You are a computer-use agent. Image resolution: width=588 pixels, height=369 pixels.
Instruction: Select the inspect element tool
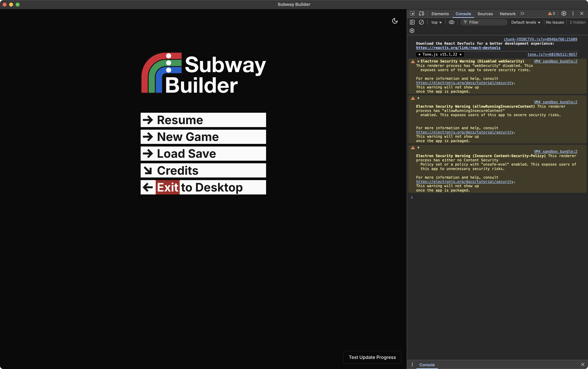(412, 13)
